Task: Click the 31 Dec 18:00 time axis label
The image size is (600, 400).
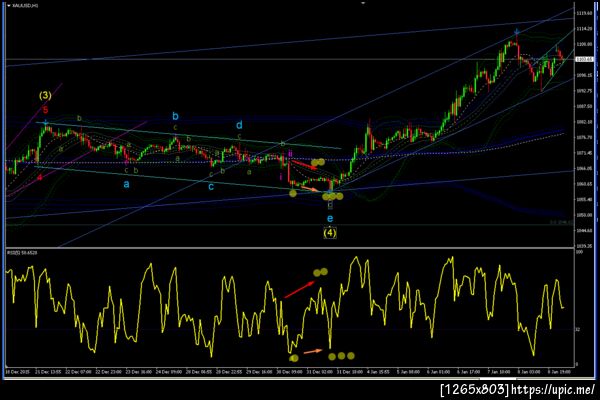Action: pos(349,372)
